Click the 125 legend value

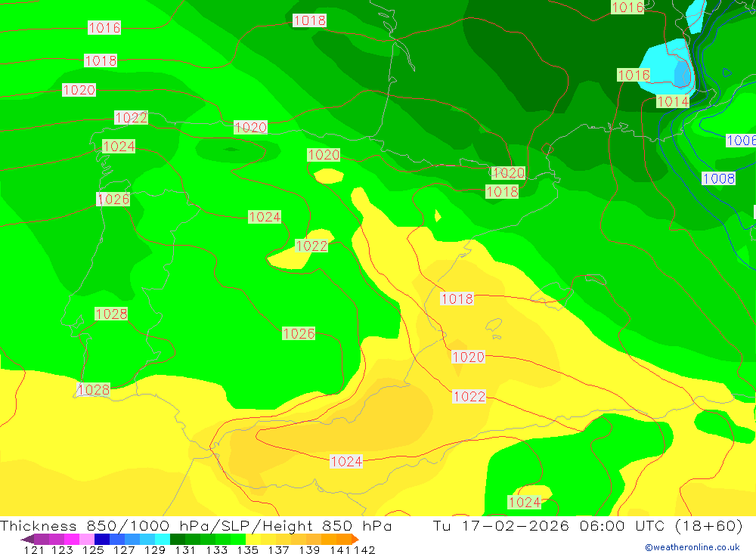pyautogui.click(x=93, y=549)
